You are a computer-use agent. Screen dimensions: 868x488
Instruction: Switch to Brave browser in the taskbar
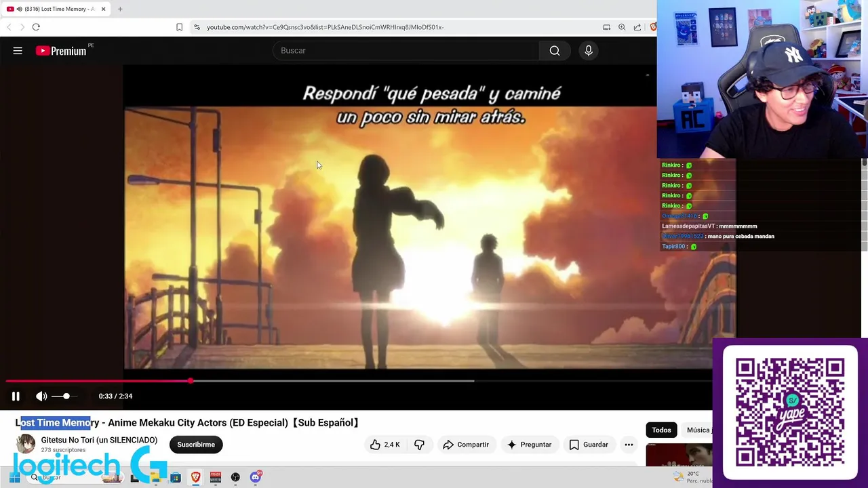196,477
